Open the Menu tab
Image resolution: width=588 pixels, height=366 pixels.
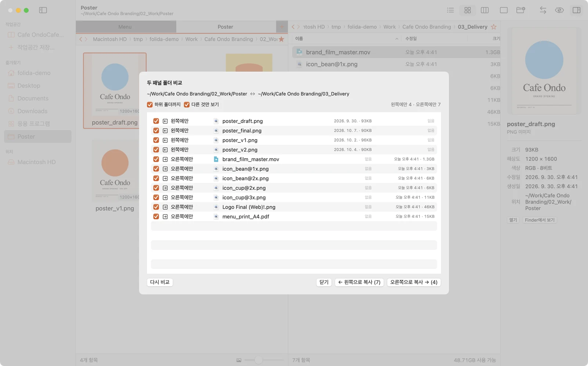coord(126,27)
